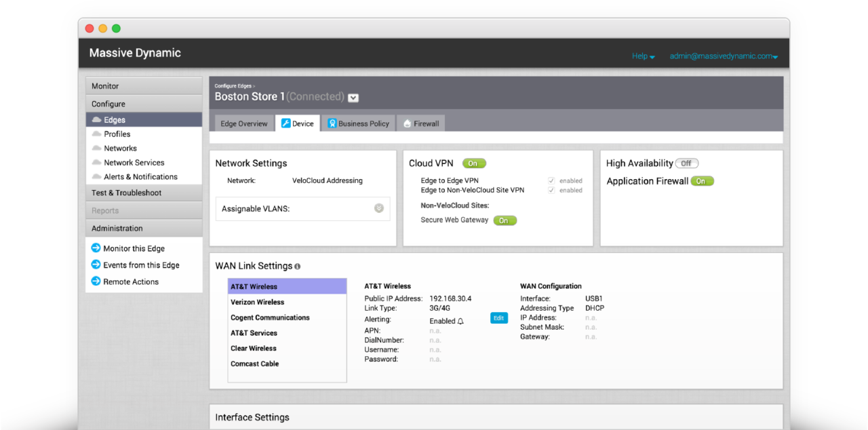Open the Edge Overview tab
This screenshot has height=430, width=868.
coord(244,123)
